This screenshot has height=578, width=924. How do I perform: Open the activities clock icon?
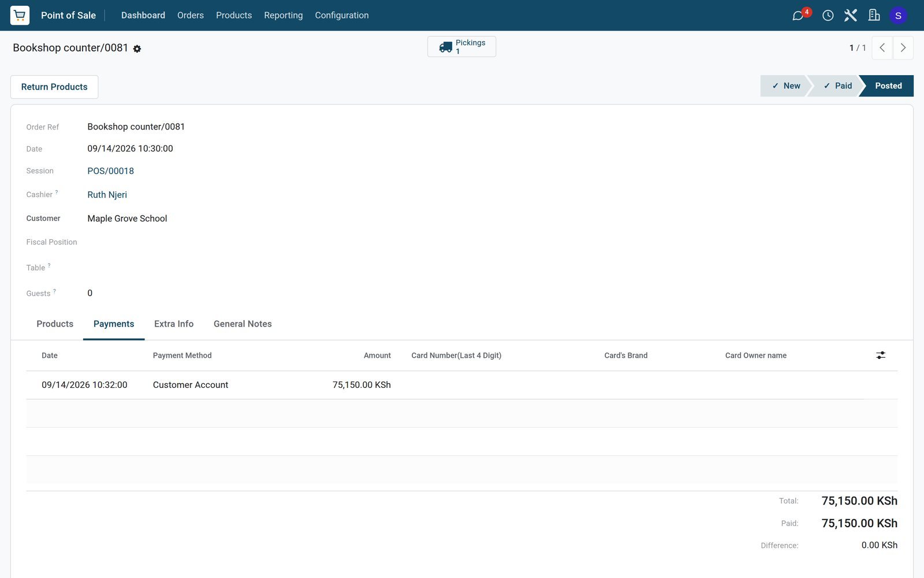click(828, 16)
